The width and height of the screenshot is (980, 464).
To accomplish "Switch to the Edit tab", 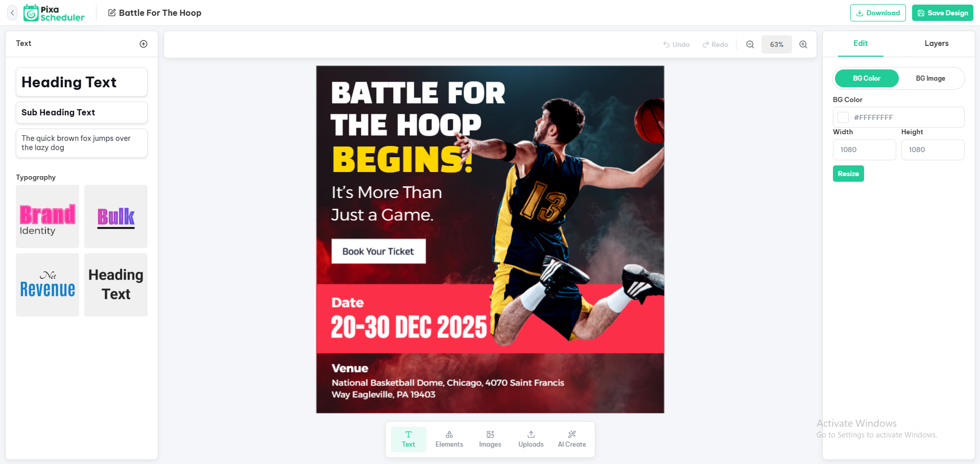I will (861, 43).
